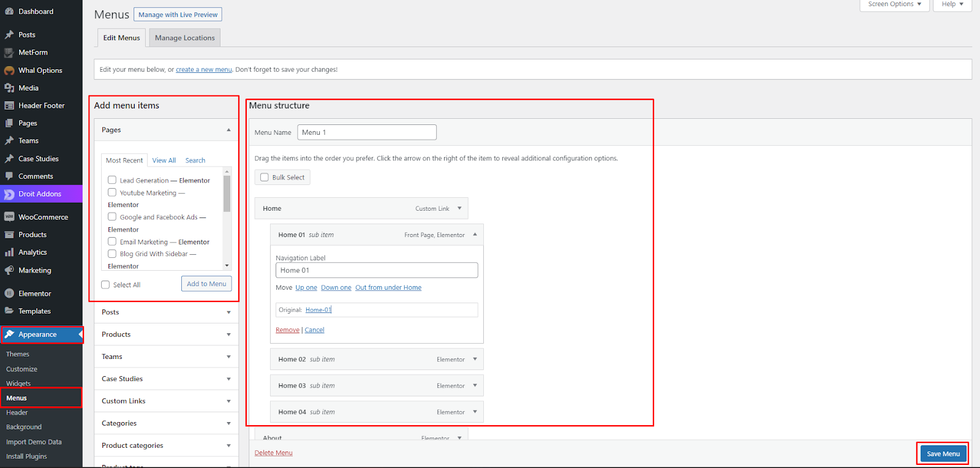
Task: Click the Add to Menu button
Action: (206, 284)
